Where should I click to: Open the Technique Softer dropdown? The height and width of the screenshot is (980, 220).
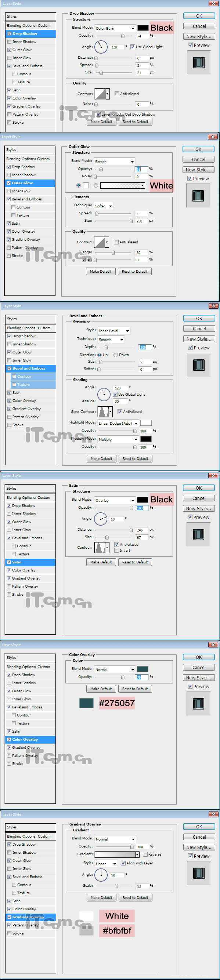pos(104,206)
